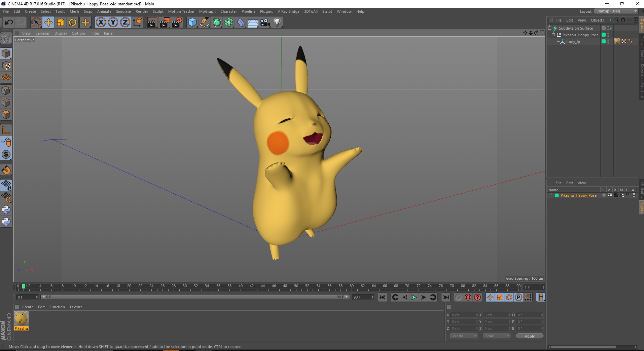
Task: Open material manager Create menu
Action: tap(28, 307)
